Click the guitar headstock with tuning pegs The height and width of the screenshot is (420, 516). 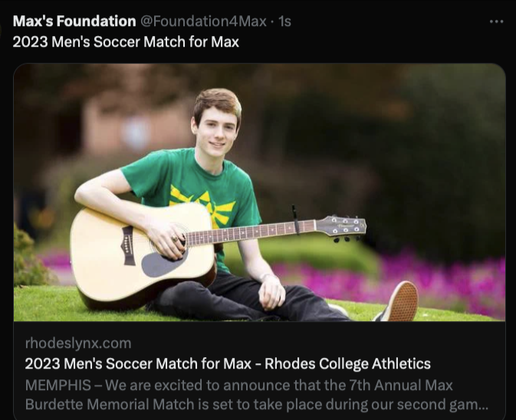[x=341, y=226]
